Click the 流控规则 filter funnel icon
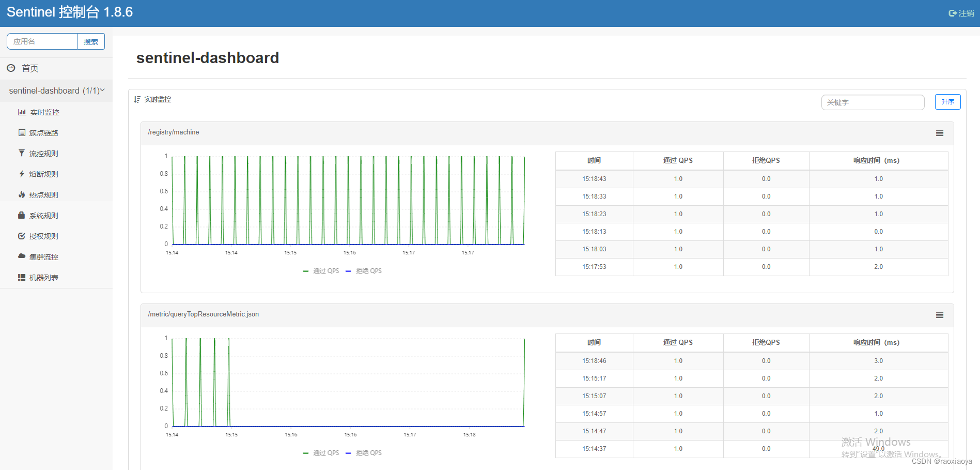The image size is (980, 470). click(x=22, y=153)
